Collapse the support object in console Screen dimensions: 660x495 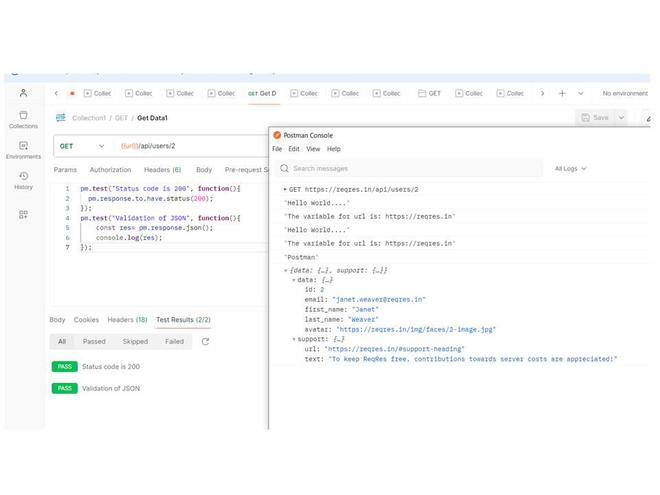pyautogui.click(x=294, y=339)
